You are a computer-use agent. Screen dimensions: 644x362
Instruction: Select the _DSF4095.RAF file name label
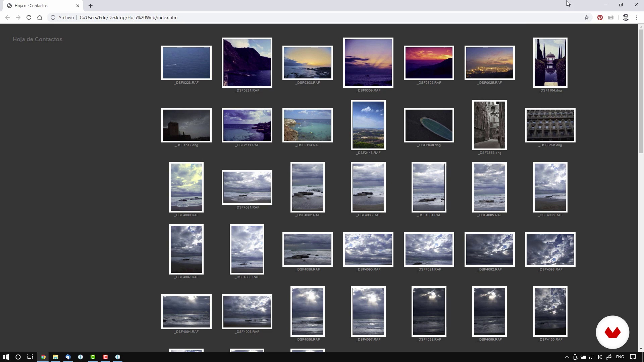247,332
